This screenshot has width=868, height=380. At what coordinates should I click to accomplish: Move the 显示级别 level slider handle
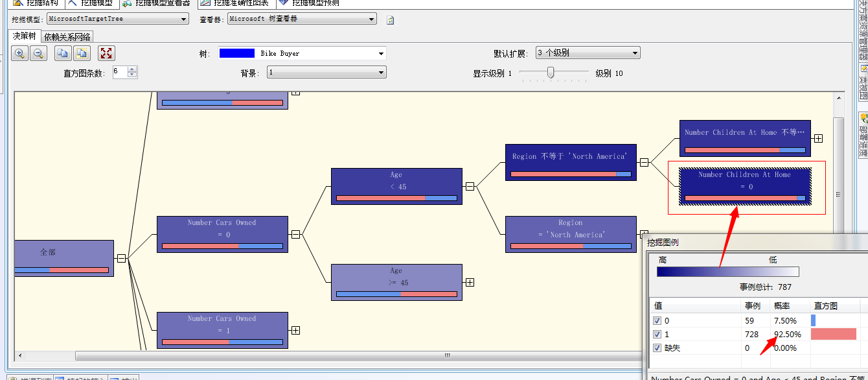pos(551,73)
